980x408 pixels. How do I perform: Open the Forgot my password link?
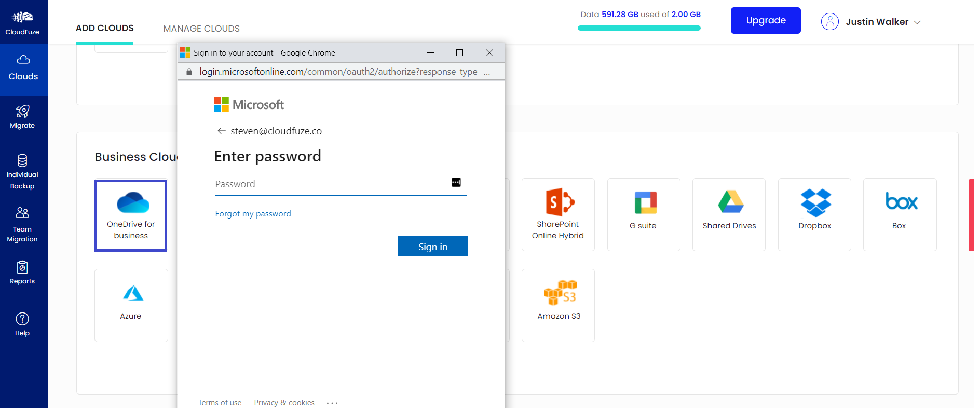253,214
